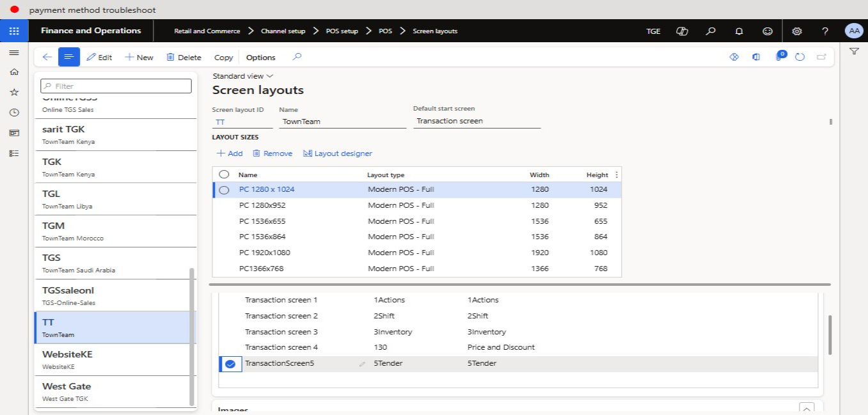Open the app launcher waffle icon
Viewport: 868px width, 415px height.
[14, 31]
